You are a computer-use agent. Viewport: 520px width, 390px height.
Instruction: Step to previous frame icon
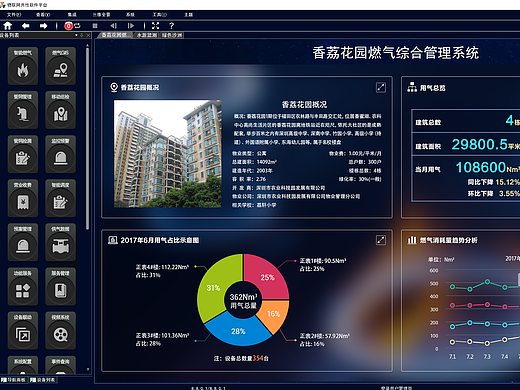(x=113, y=26)
